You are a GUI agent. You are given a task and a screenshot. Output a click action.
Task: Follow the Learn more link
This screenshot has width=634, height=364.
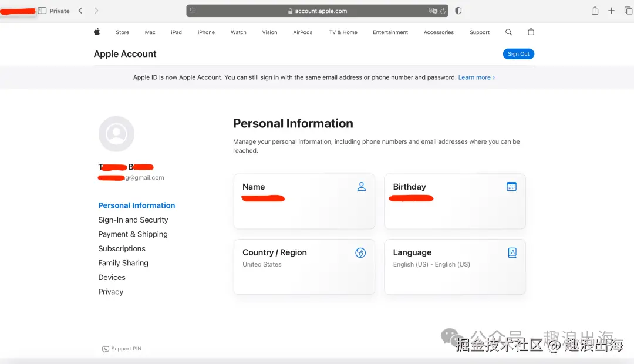pyautogui.click(x=476, y=77)
